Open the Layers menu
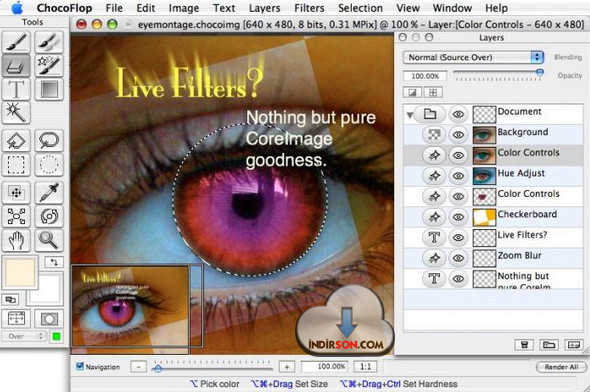 pyautogui.click(x=265, y=8)
